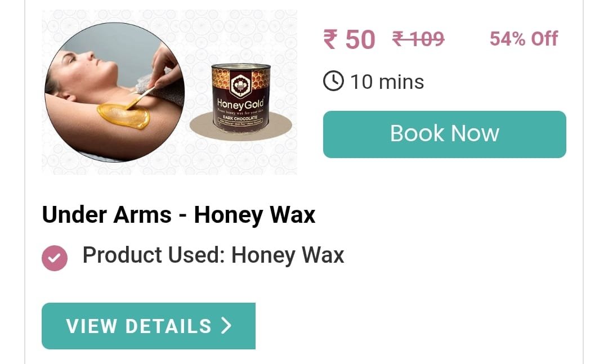Click the honey wax patch on arm
This screenshot has height=364, width=608.
[123, 116]
